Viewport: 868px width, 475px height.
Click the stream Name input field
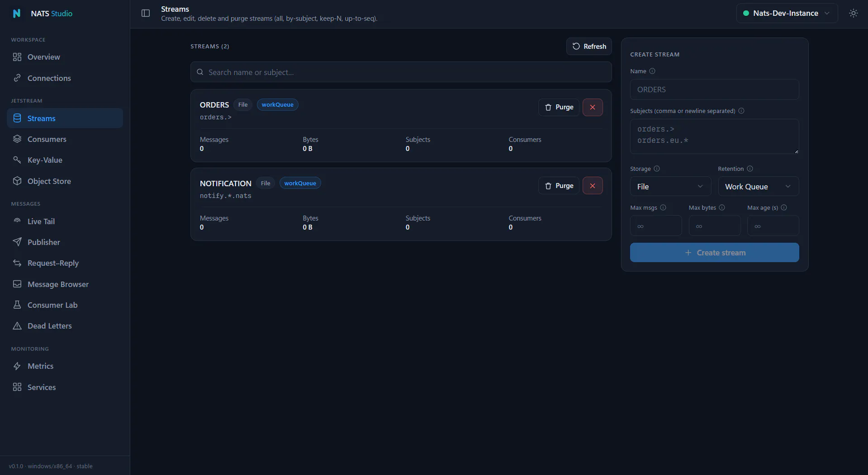point(714,89)
